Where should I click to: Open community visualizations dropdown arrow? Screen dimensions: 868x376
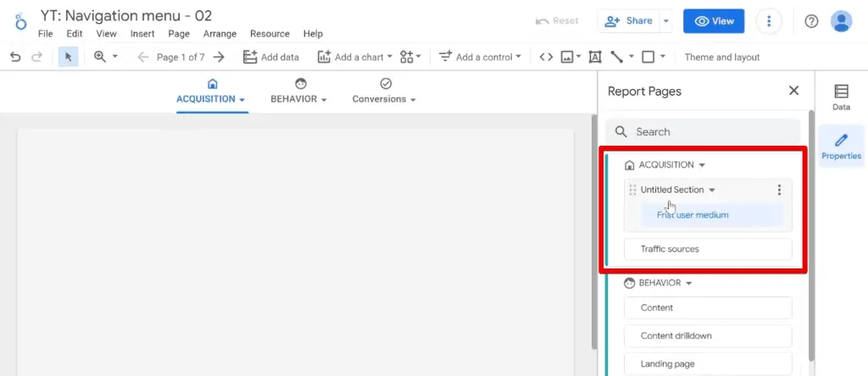[x=419, y=57]
